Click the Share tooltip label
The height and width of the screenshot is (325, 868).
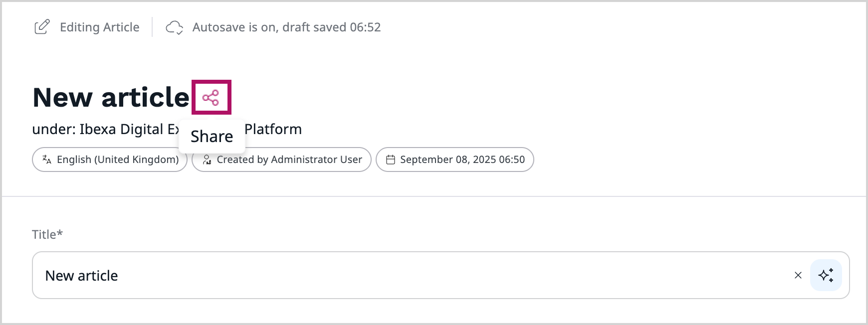(212, 137)
